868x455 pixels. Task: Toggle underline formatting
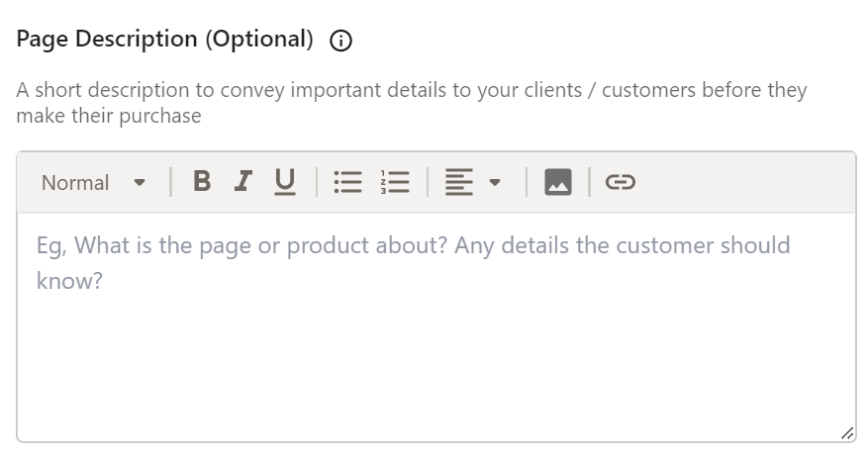click(x=285, y=181)
